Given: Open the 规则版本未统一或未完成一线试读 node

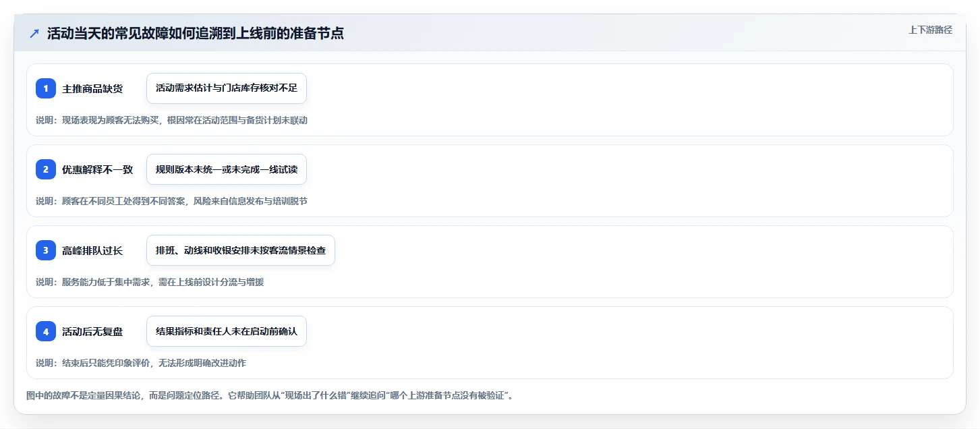Looking at the screenshot, I should tap(227, 169).
